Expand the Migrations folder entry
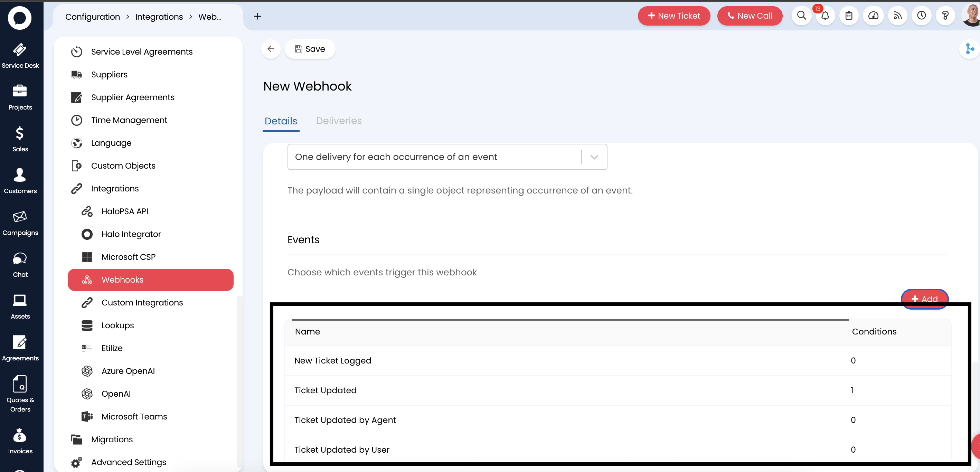 click(112, 439)
